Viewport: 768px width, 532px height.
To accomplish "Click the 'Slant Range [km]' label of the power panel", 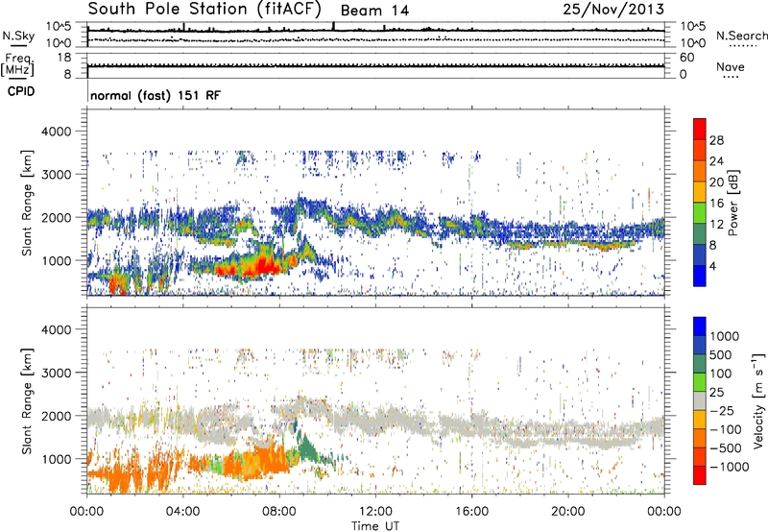I will tap(27, 202).
